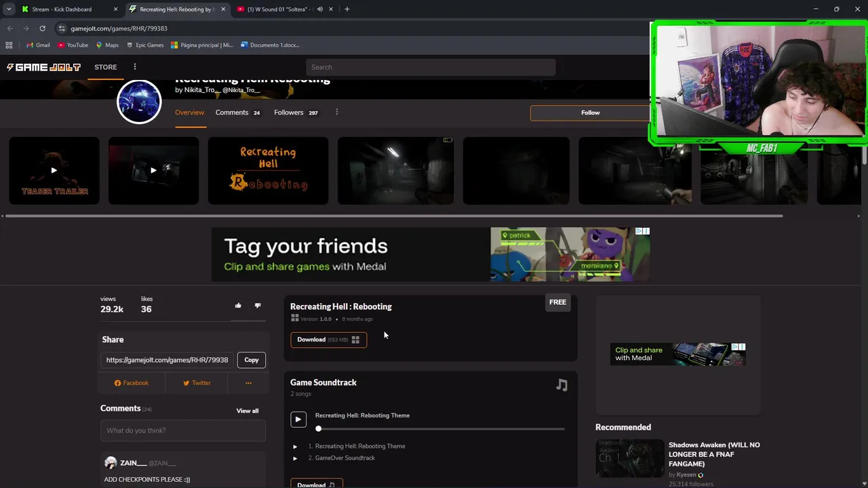Open ZAIN__ commenter avatar
Viewport: 868px width, 488px height.
point(111,463)
